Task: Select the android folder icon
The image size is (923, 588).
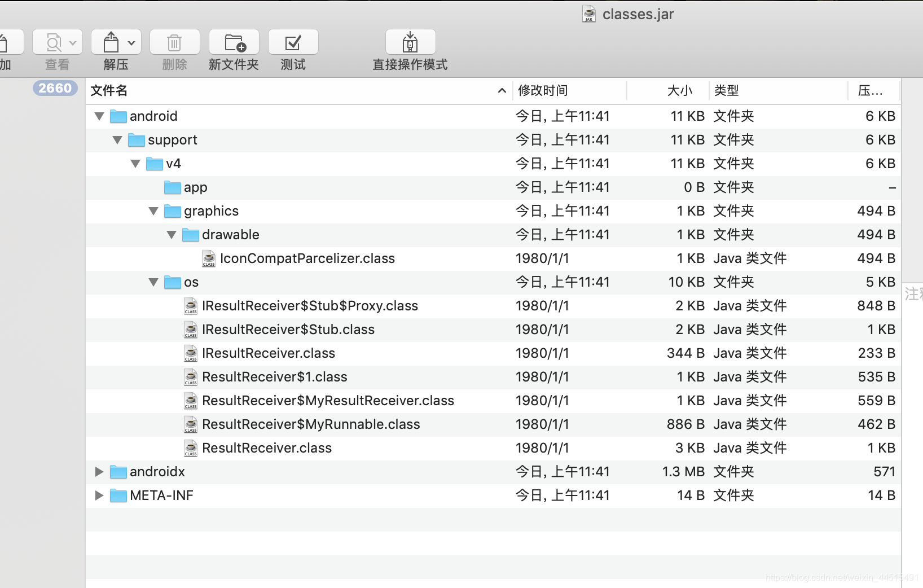Action: pyautogui.click(x=118, y=116)
